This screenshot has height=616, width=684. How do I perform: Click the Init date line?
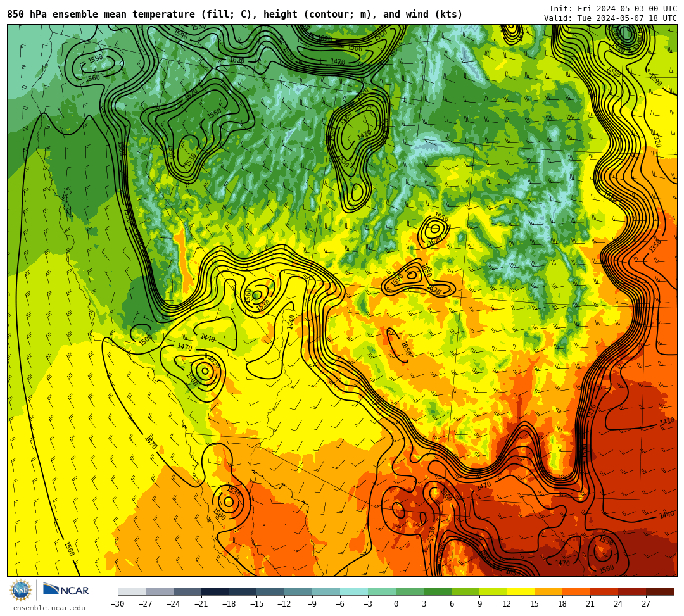click(x=613, y=9)
